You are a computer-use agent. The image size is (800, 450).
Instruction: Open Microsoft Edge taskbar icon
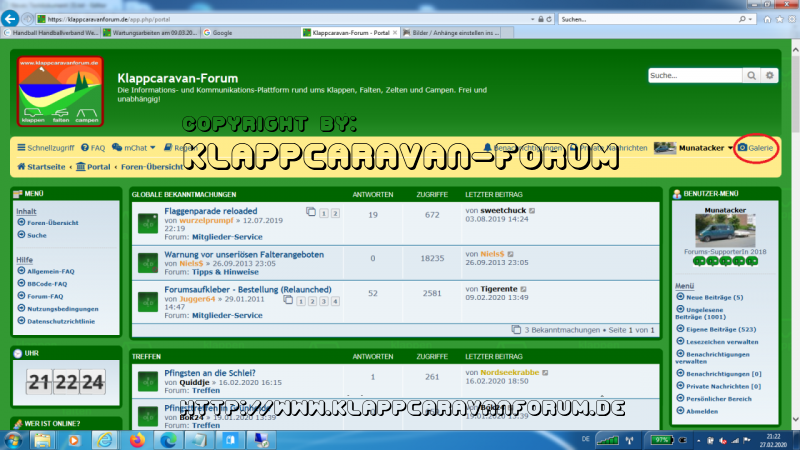point(168,440)
